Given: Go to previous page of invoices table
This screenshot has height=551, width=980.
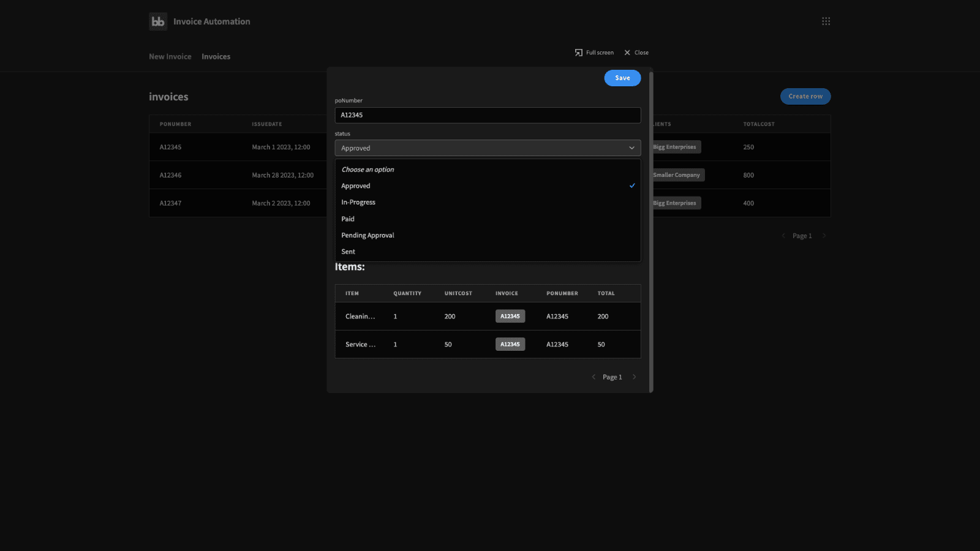Looking at the screenshot, I should coord(783,236).
